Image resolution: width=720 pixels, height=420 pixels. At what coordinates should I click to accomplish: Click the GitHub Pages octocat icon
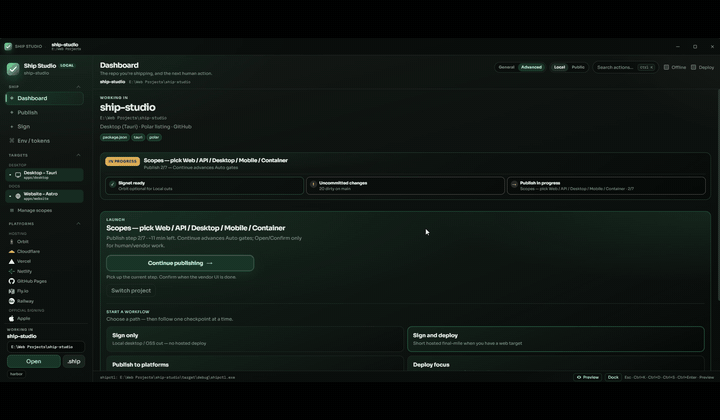coord(11,281)
